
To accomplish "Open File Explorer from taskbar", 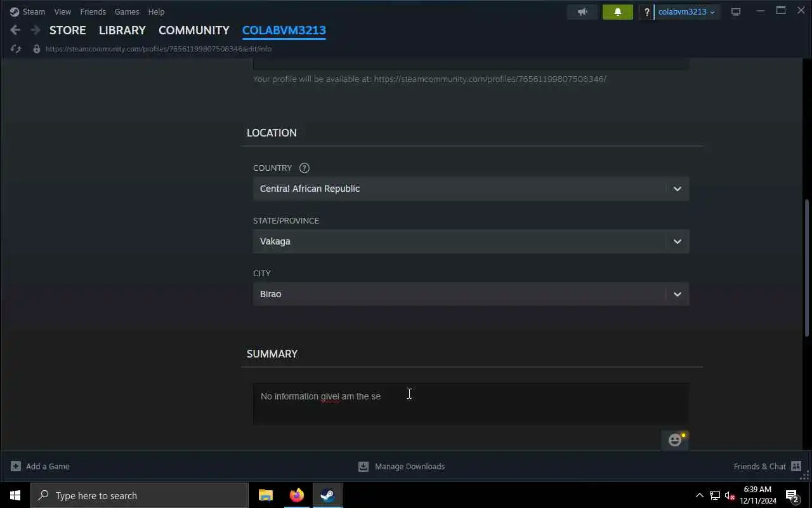I will tap(266, 495).
